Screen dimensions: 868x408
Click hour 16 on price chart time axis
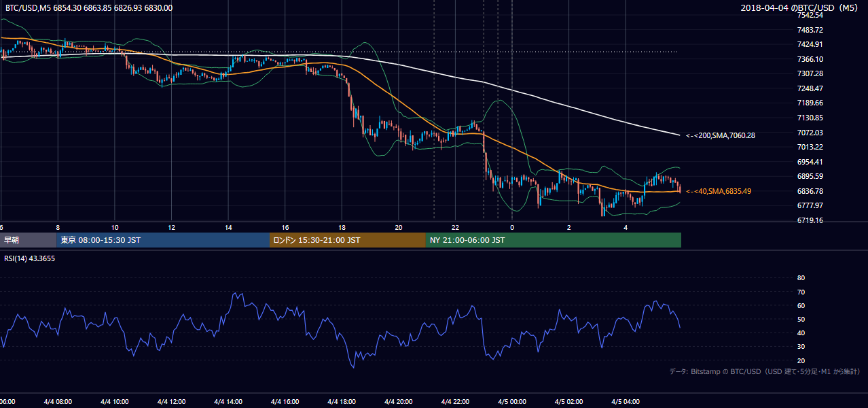click(285, 228)
